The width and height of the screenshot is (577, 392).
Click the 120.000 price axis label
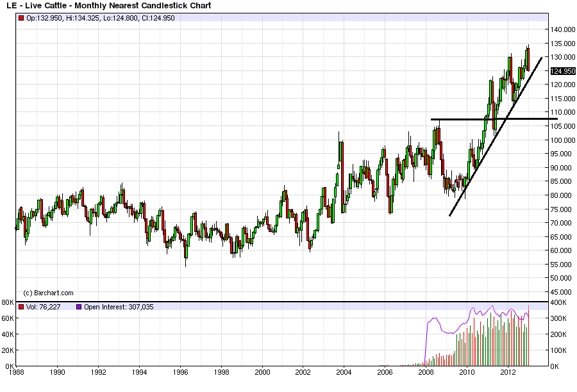563,85
